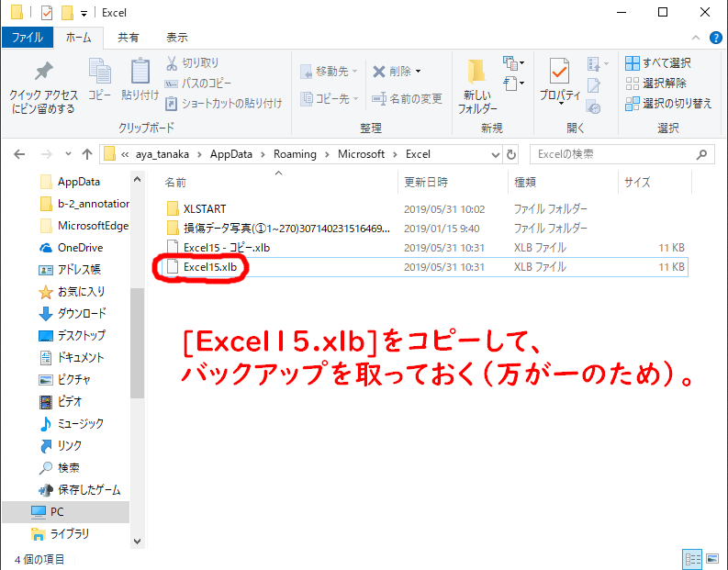
Task: Click 名前の変更 (Rename) button
Action: (x=408, y=98)
